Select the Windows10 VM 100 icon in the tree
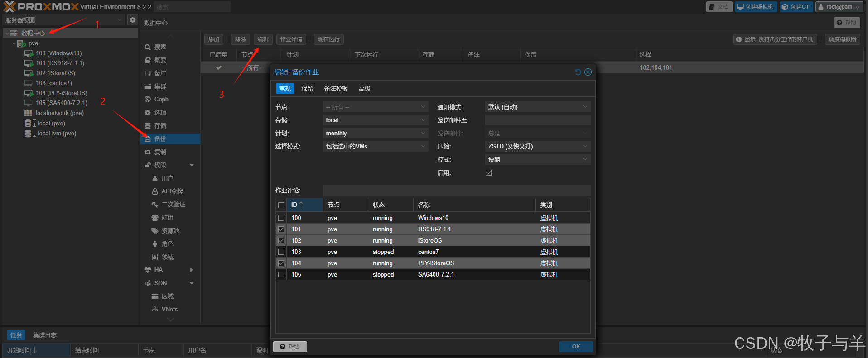868x358 pixels. coord(29,53)
